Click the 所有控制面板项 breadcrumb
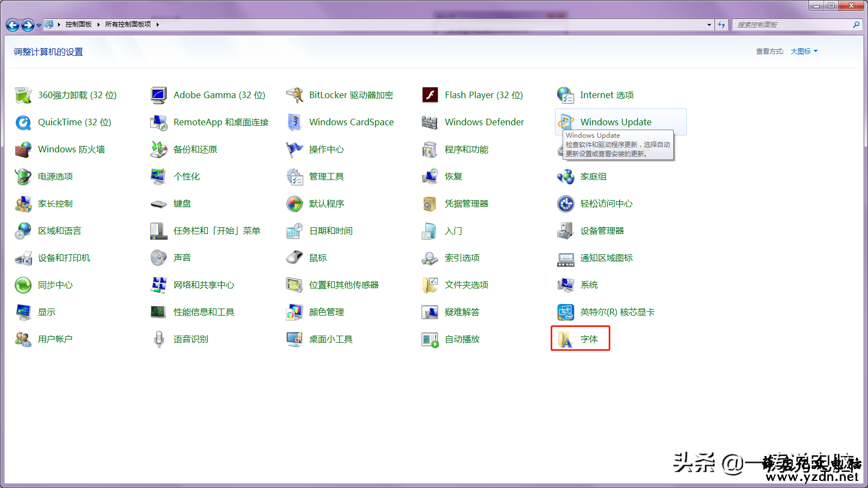 [x=128, y=24]
